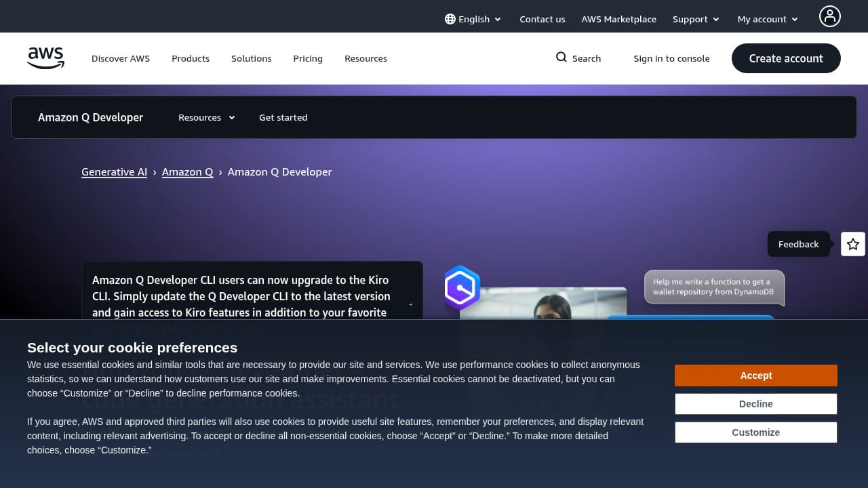
Task: Open the Pricing menu item
Action: [308, 58]
